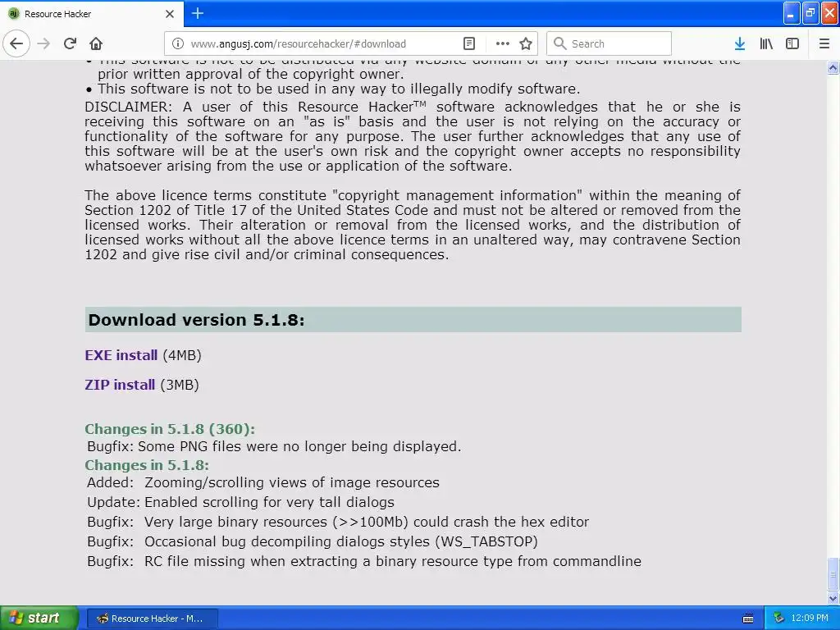Open the Windows start menu
840x630 pixels.
[39, 618]
